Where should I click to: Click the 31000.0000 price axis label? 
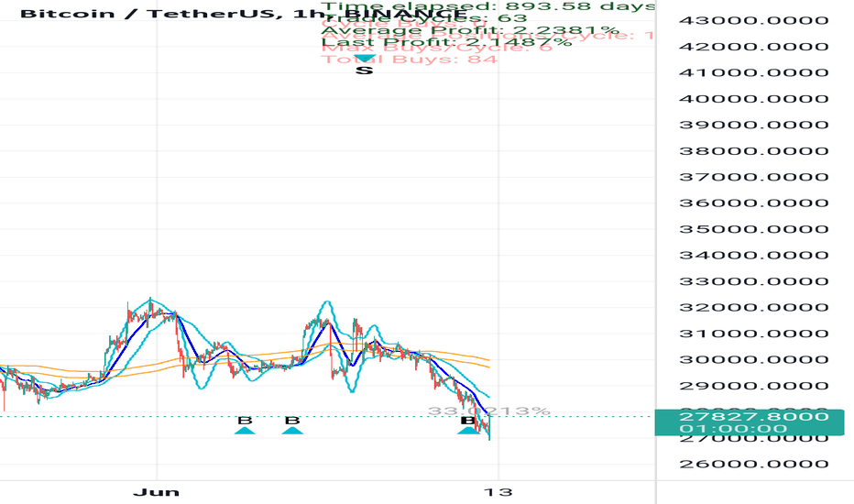click(x=754, y=334)
